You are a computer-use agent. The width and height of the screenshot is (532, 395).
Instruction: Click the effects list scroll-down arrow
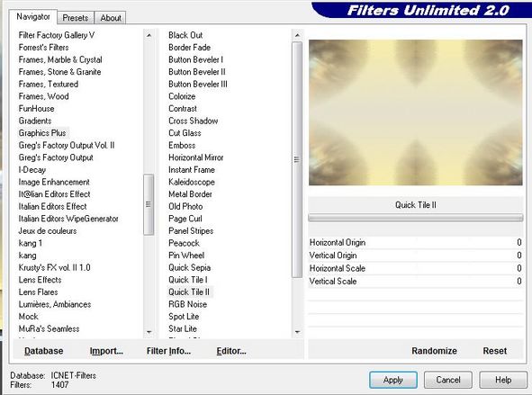point(297,332)
